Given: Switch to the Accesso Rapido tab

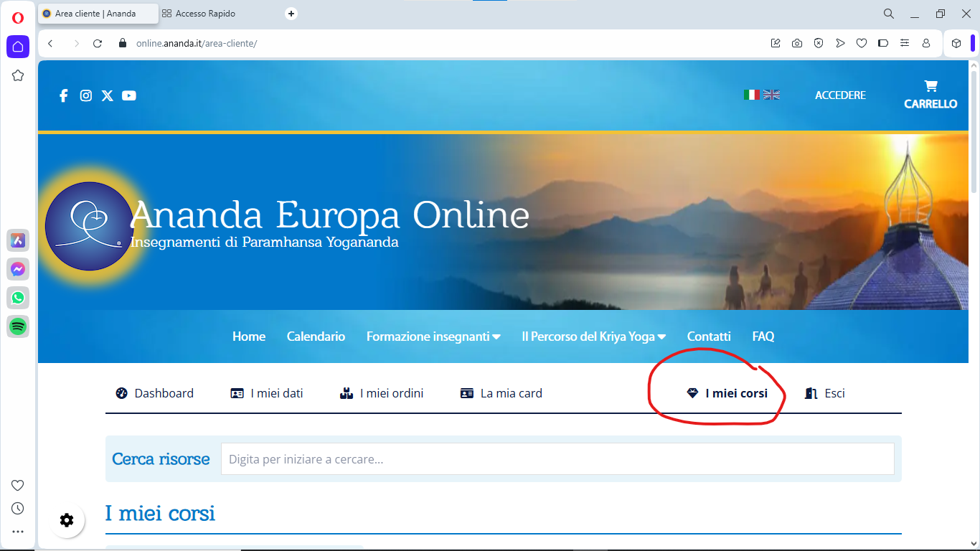Looking at the screenshot, I should pyautogui.click(x=204, y=14).
